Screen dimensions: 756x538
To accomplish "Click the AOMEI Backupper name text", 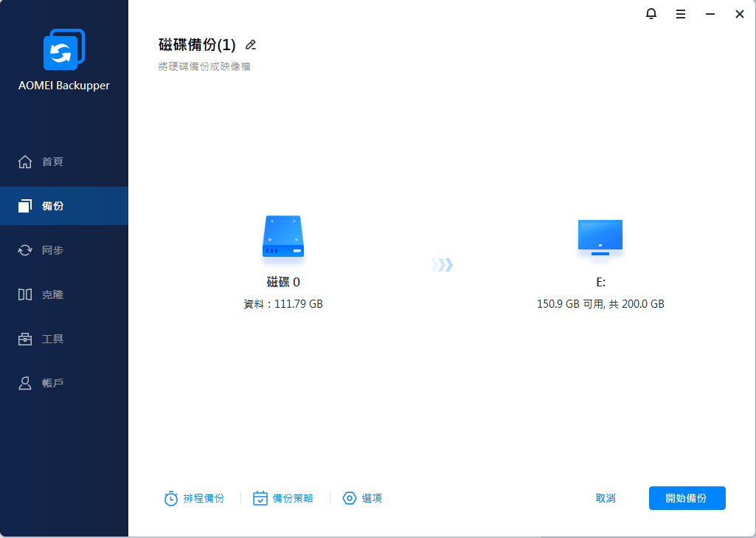I will (64, 86).
